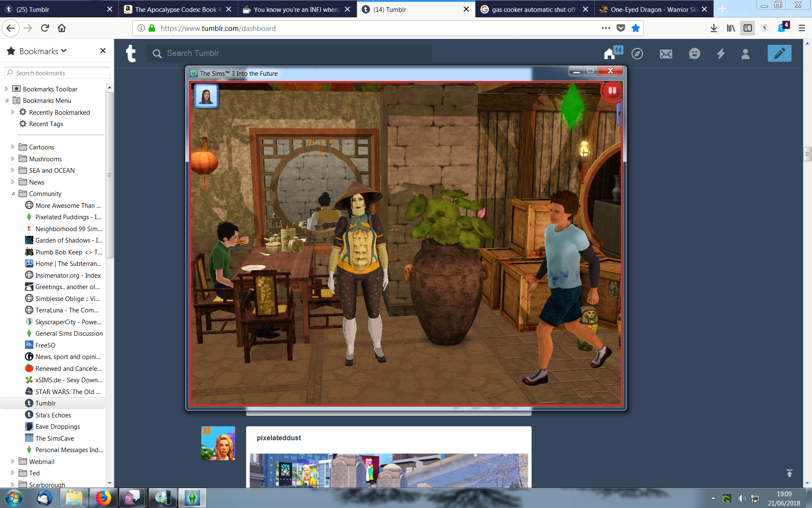Click the Search bookmarks field
This screenshot has height=508, width=812.
[x=57, y=73]
